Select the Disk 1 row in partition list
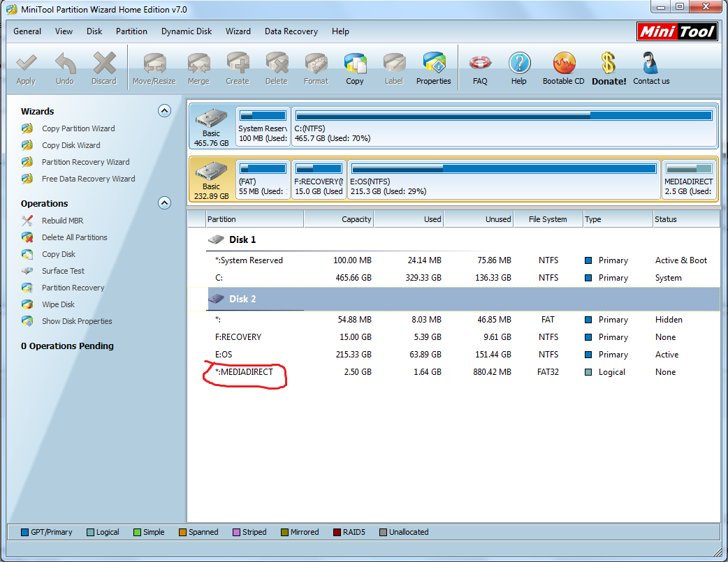 (x=453, y=240)
